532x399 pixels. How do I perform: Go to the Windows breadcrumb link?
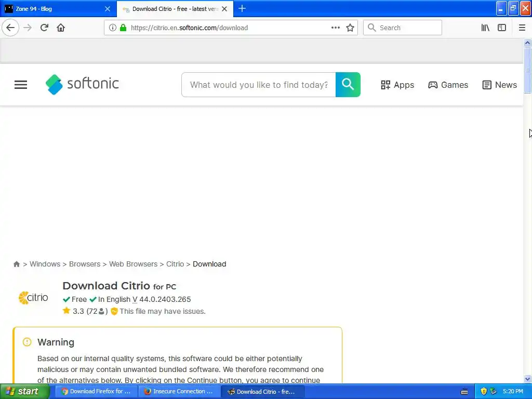[x=45, y=264]
